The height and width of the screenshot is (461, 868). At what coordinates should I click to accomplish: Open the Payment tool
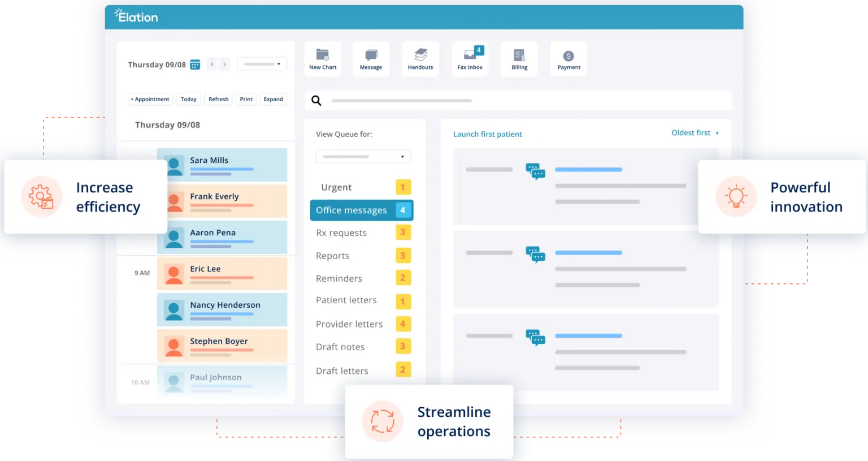[568, 58]
